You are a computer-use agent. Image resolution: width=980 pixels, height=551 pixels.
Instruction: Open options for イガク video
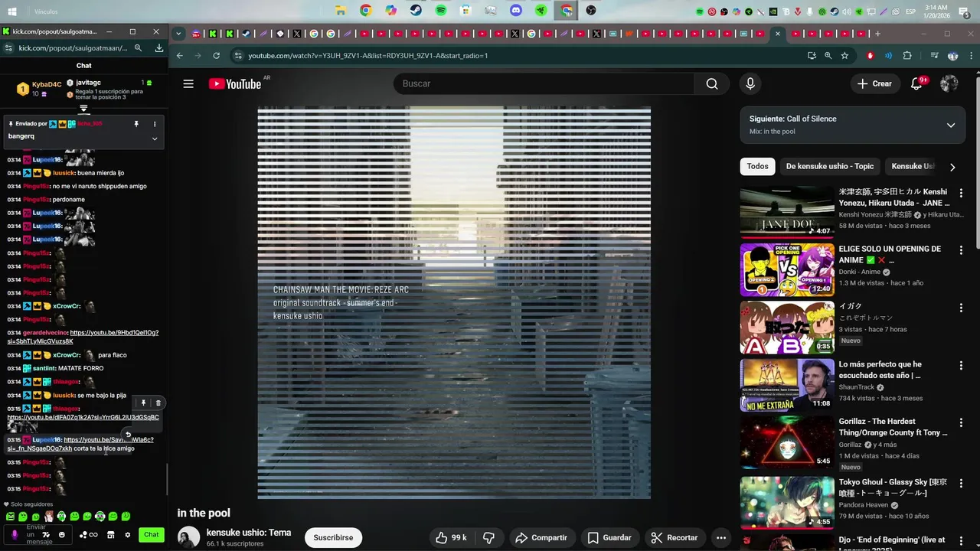click(961, 308)
